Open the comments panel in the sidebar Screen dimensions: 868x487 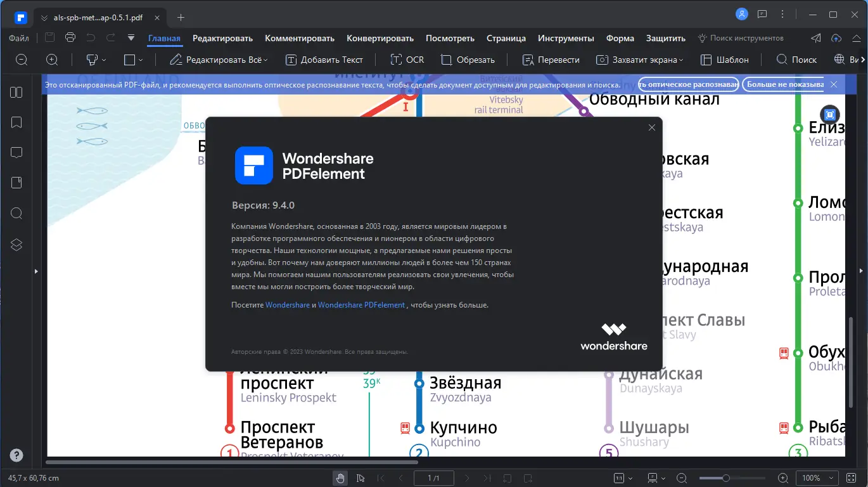point(16,153)
